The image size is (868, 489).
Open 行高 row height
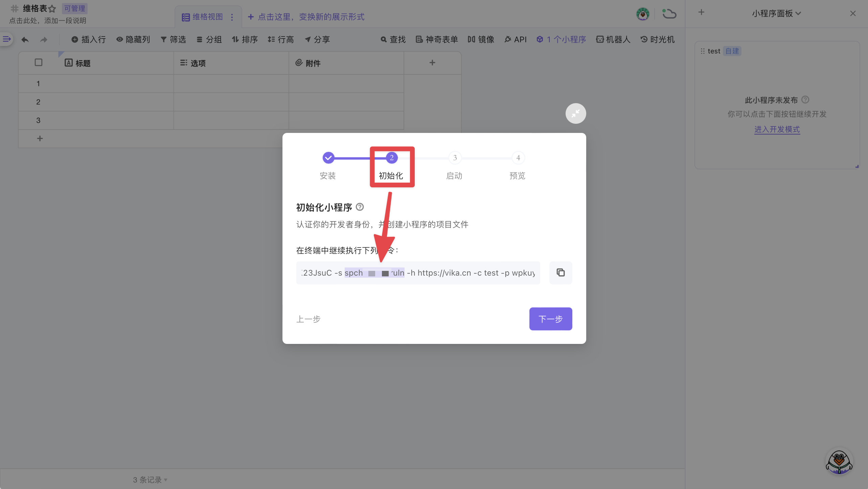click(281, 40)
